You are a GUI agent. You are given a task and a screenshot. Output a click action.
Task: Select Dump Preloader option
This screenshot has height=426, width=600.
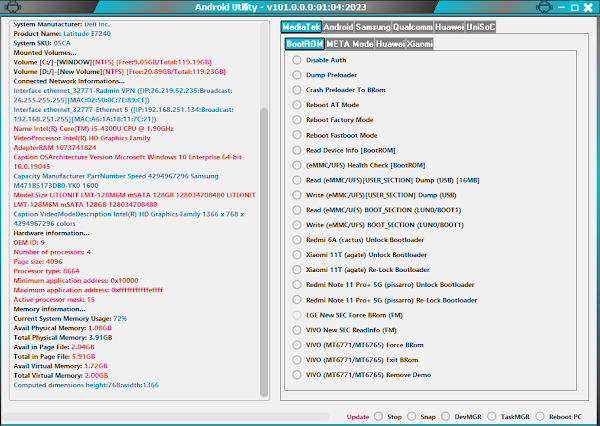297,75
